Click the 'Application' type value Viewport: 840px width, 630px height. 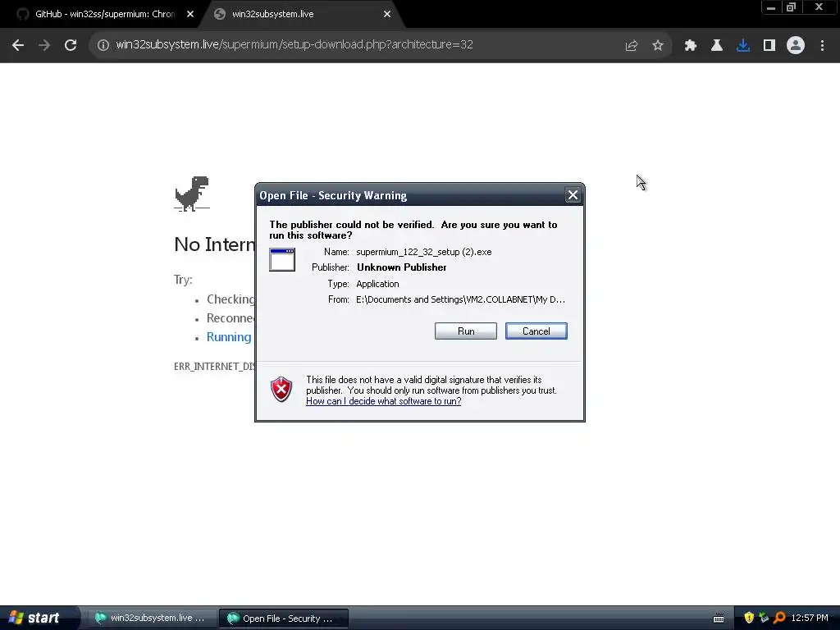377,284
